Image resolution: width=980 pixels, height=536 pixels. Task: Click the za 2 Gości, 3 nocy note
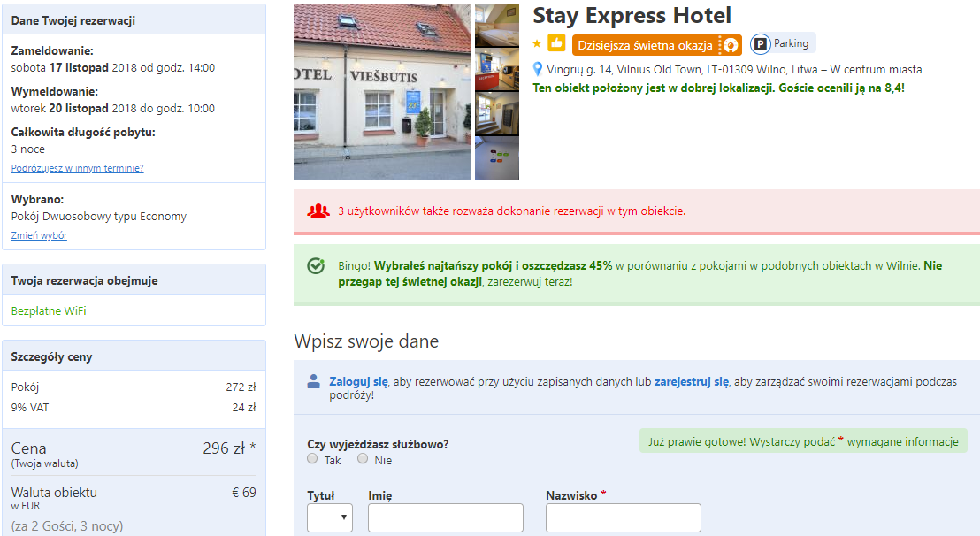(x=67, y=526)
